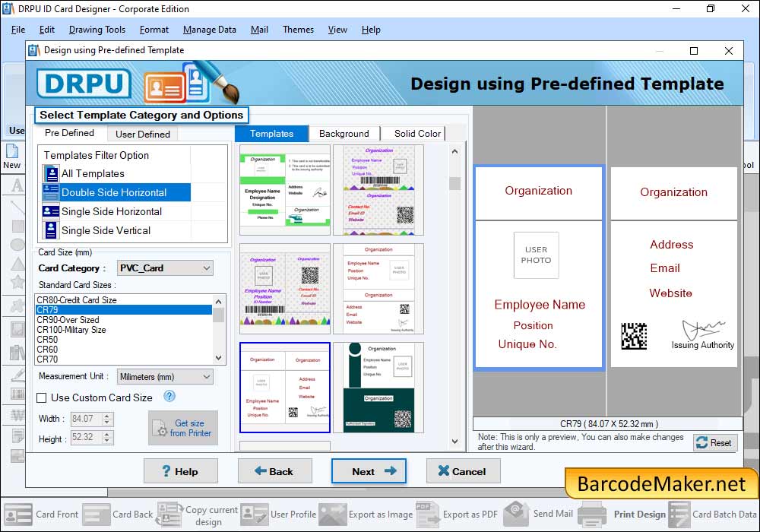Click the front side card preview

539,268
